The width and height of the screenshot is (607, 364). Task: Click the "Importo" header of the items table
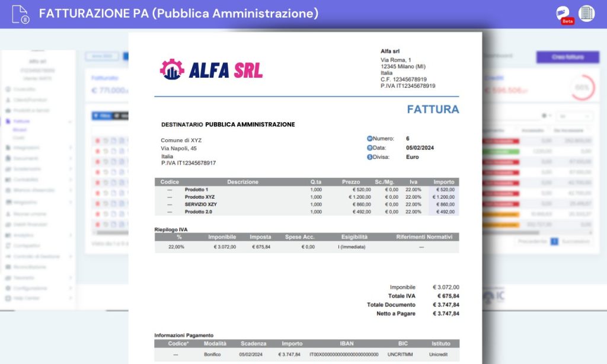click(444, 182)
